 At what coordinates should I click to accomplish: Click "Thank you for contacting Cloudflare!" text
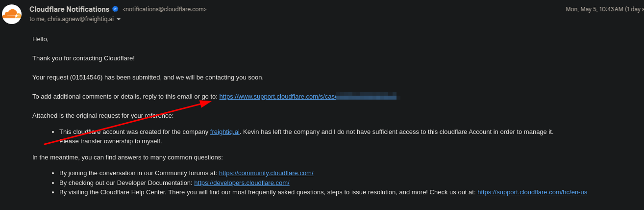pyautogui.click(x=83, y=58)
